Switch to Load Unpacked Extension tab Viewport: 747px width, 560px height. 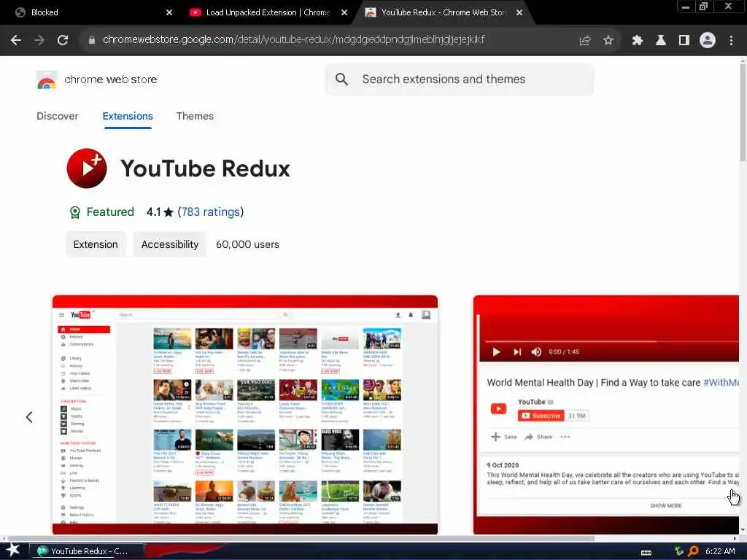point(268,12)
